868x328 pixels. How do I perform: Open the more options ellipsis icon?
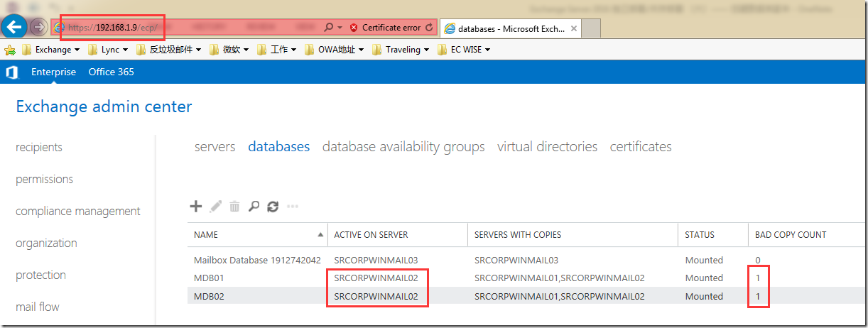[293, 207]
